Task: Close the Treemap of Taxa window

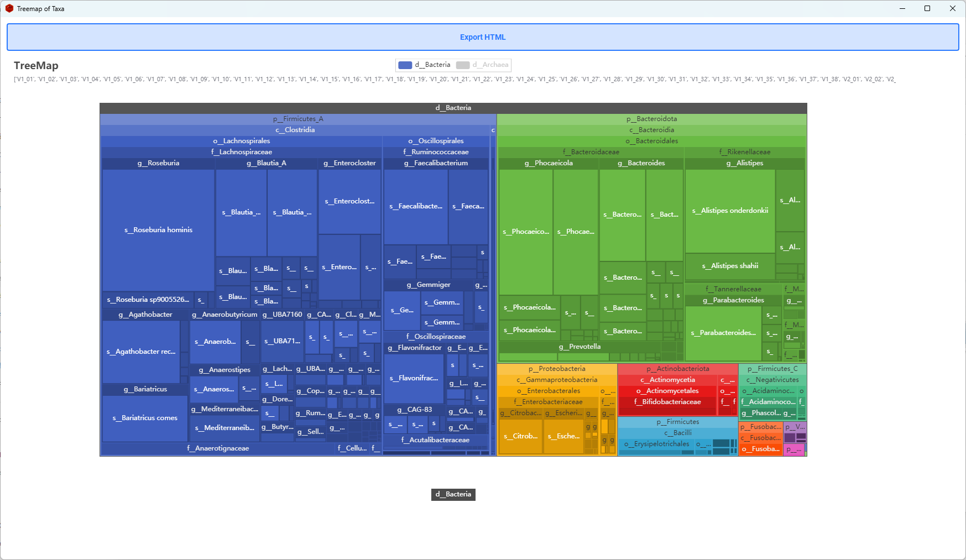Action: click(x=953, y=8)
